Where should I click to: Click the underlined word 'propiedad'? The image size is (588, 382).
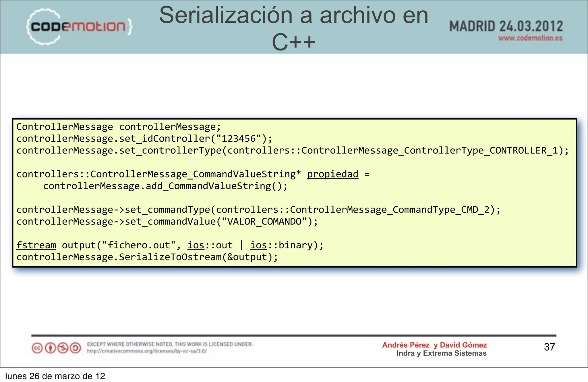[333, 174]
